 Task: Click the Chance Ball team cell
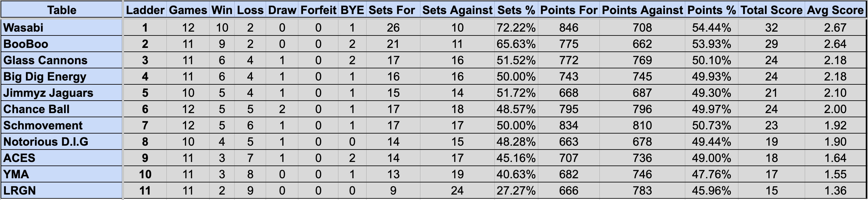click(x=61, y=109)
